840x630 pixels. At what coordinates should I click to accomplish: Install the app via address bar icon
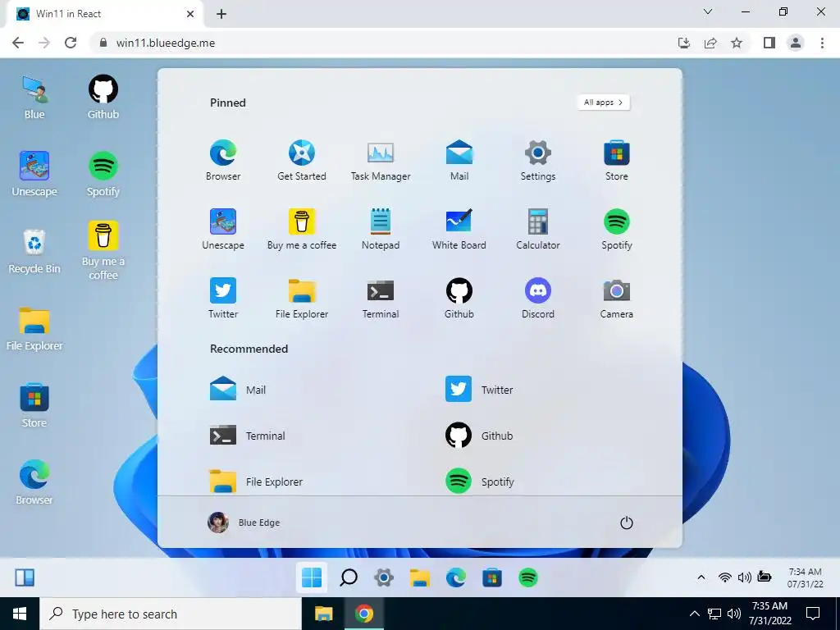684,43
